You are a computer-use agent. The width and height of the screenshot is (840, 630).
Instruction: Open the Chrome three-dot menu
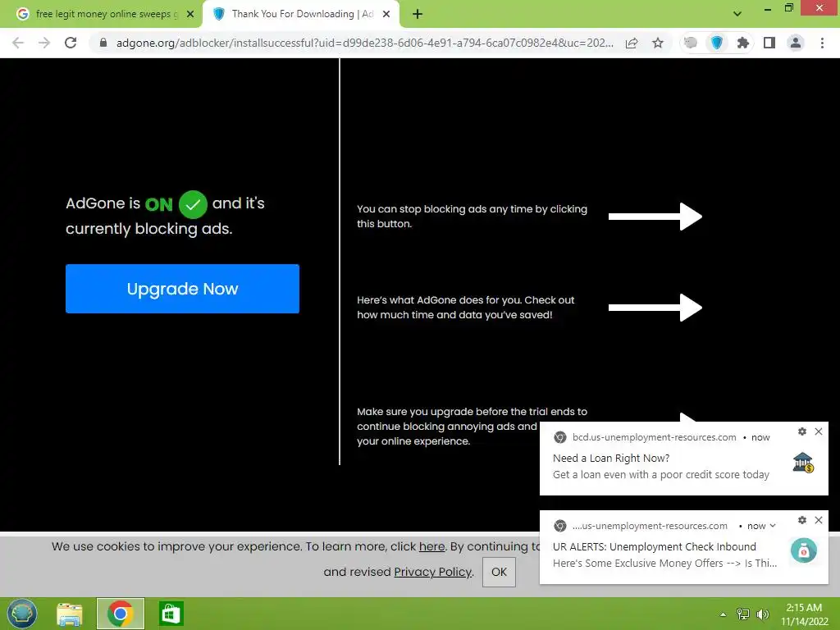point(822,43)
